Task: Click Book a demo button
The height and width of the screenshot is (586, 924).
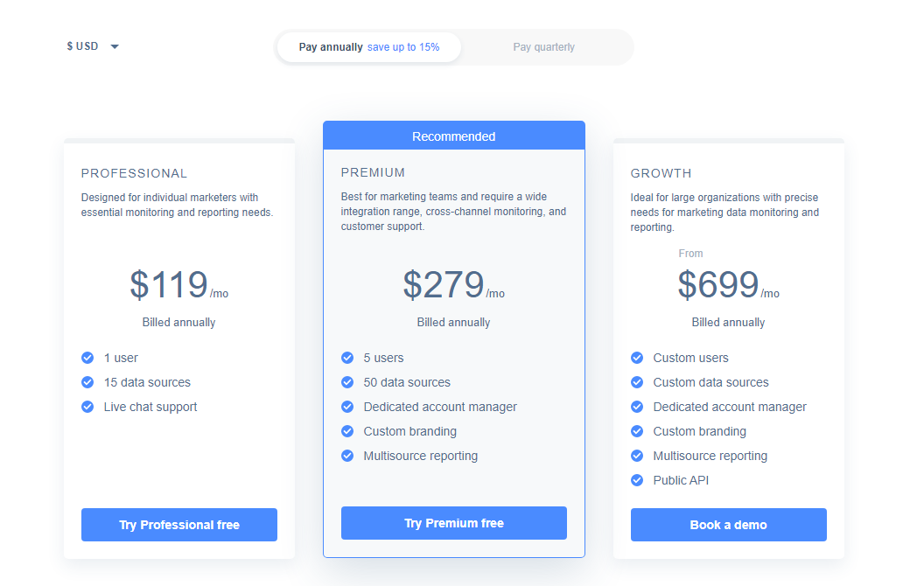Action: point(728,525)
